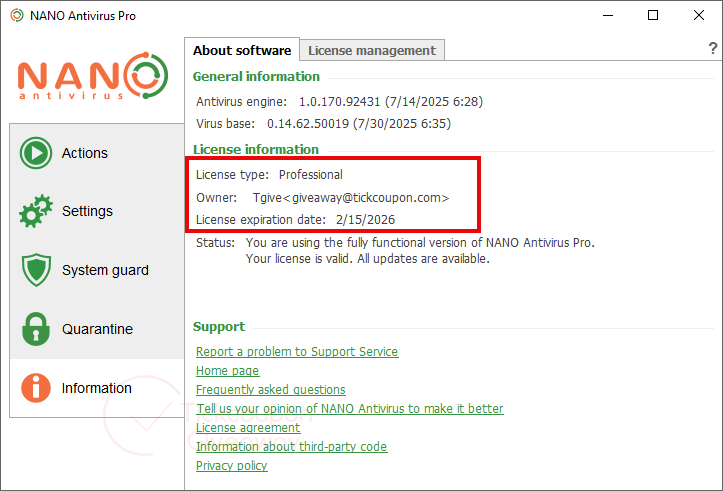This screenshot has width=723, height=491.
Task: Open help via the question mark
Action: (x=713, y=48)
